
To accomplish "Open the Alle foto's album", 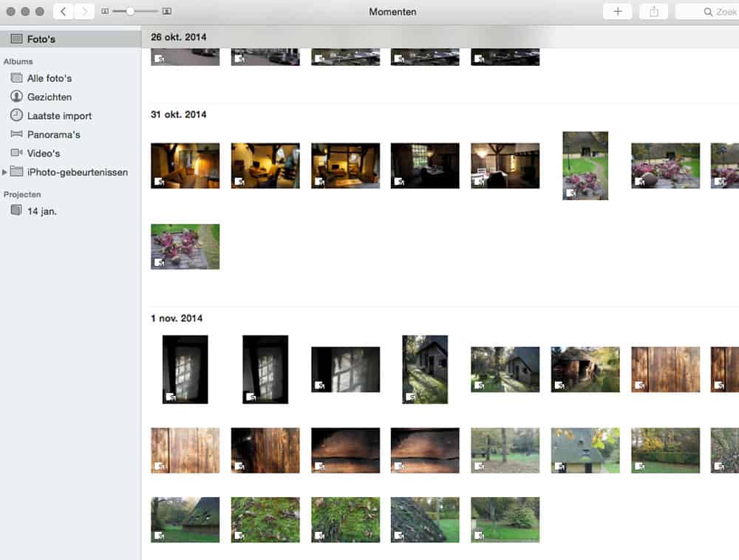I will click(49, 78).
